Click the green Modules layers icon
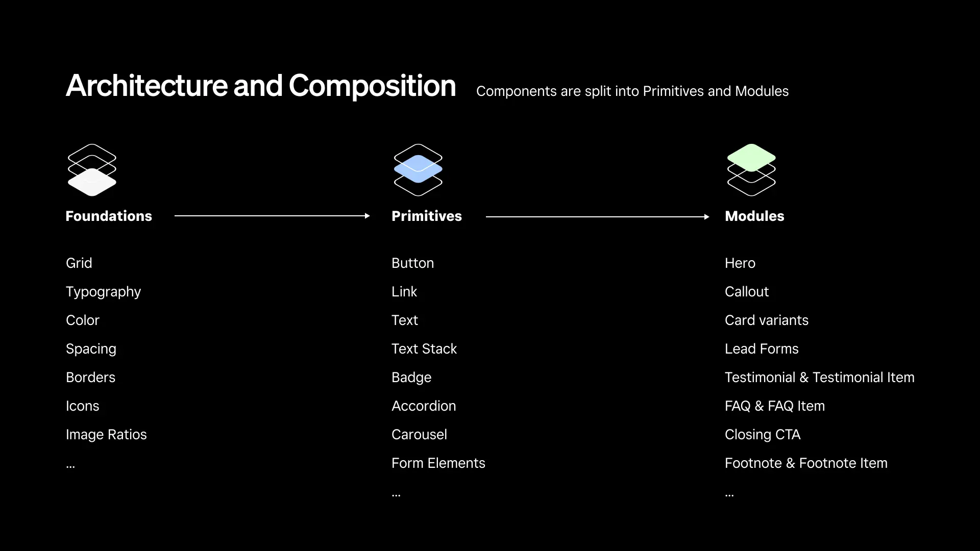The height and width of the screenshot is (551, 980). click(x=751, y=170)
